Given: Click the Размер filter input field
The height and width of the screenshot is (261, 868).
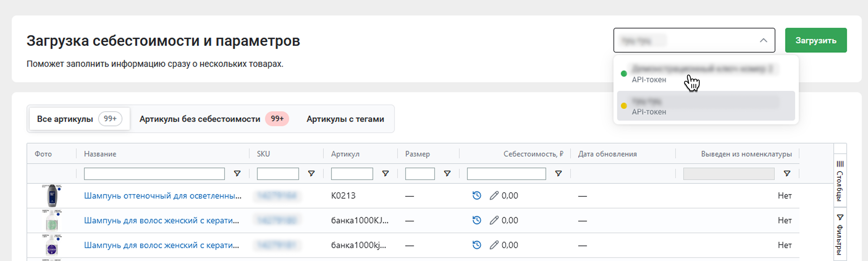Looking at the screenshot, I should coord(420,174).
